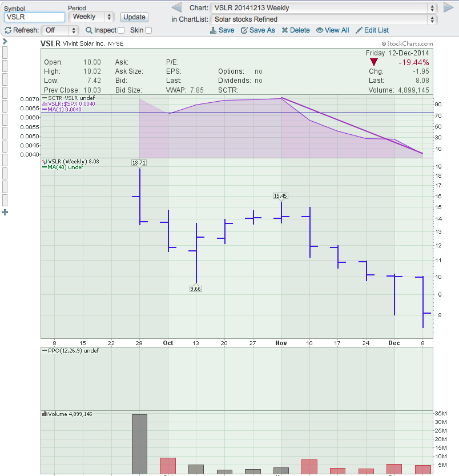Click the Delete X icon
The width and height of the screenshot is (459, 476).
coord(284,30)
